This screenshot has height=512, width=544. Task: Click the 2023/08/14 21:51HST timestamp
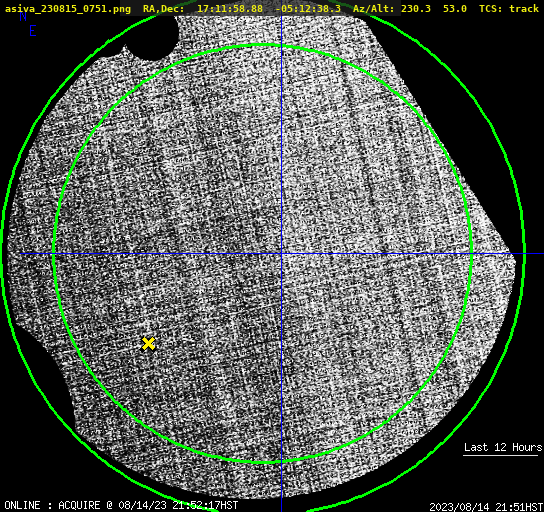pyautogui.click(x=486, y=507)
